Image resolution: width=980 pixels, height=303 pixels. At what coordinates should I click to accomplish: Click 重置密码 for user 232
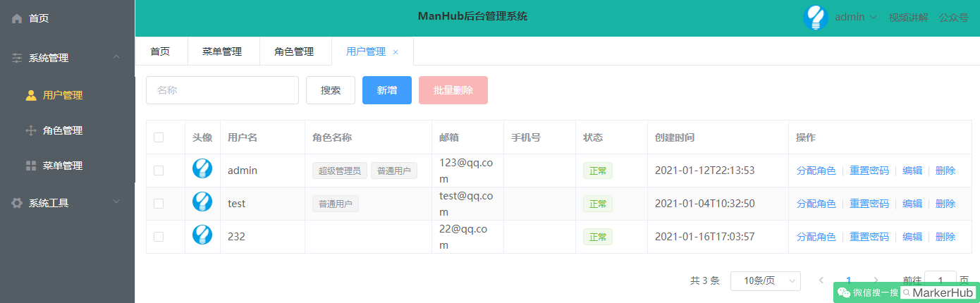(x=869, y=237)
